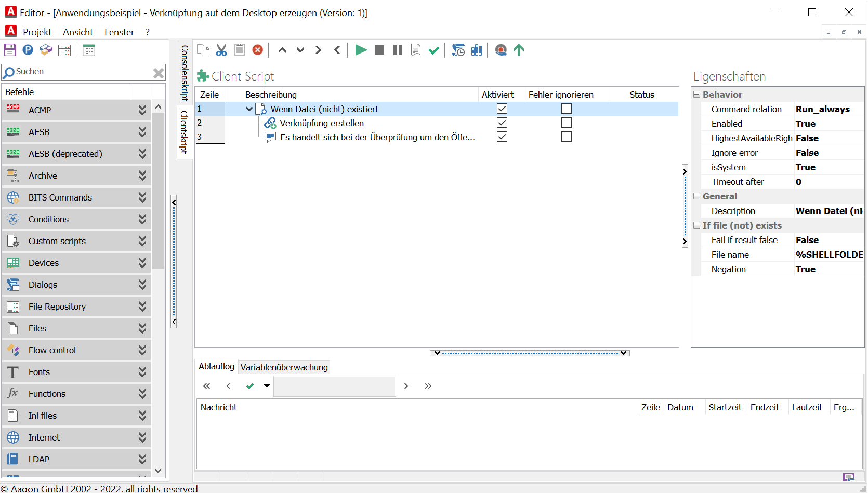868x493 pixels.
Task: Paste a command from the clipboard icon
Action: [239, 50]
